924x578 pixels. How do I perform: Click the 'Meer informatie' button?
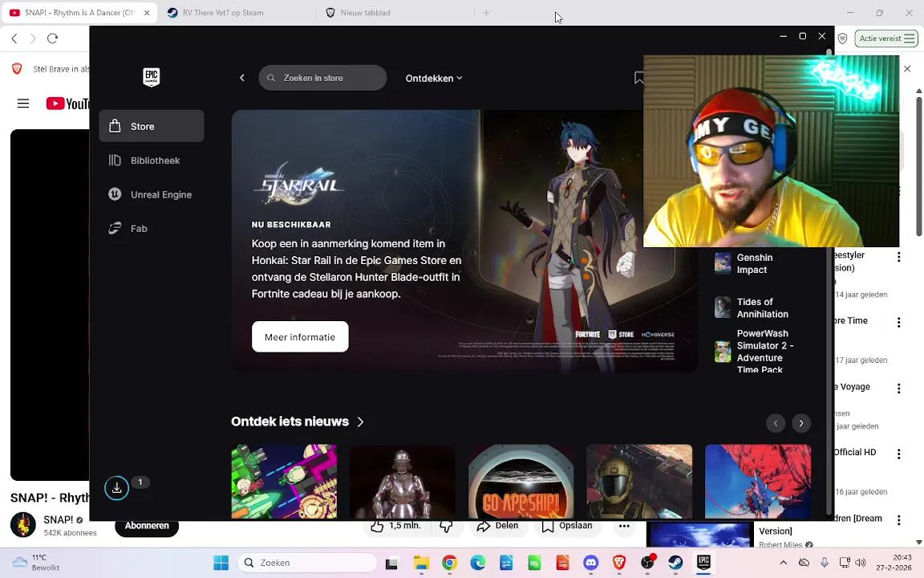pyautogui.click(x=300, y=337)
